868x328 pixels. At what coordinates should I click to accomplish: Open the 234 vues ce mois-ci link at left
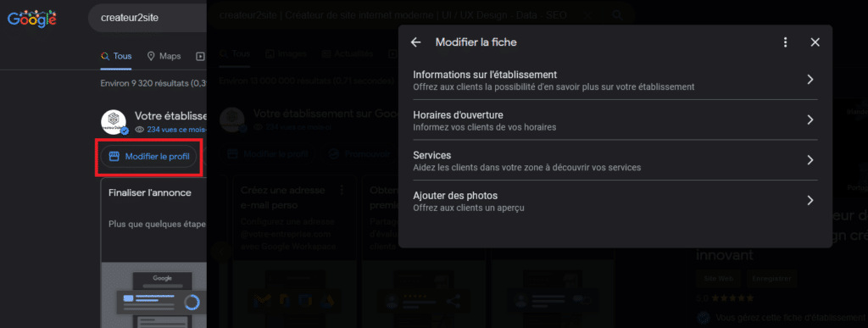[x=176, y=130]
